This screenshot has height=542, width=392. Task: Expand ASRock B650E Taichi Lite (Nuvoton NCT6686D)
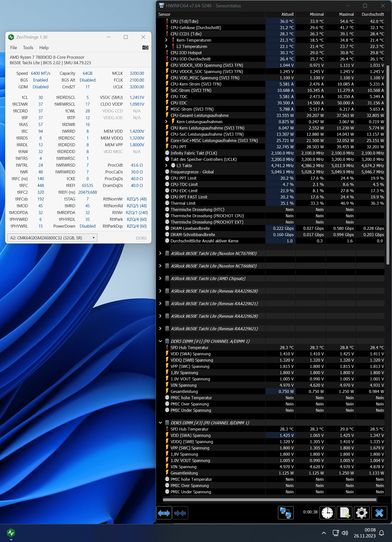click(160, 266)
